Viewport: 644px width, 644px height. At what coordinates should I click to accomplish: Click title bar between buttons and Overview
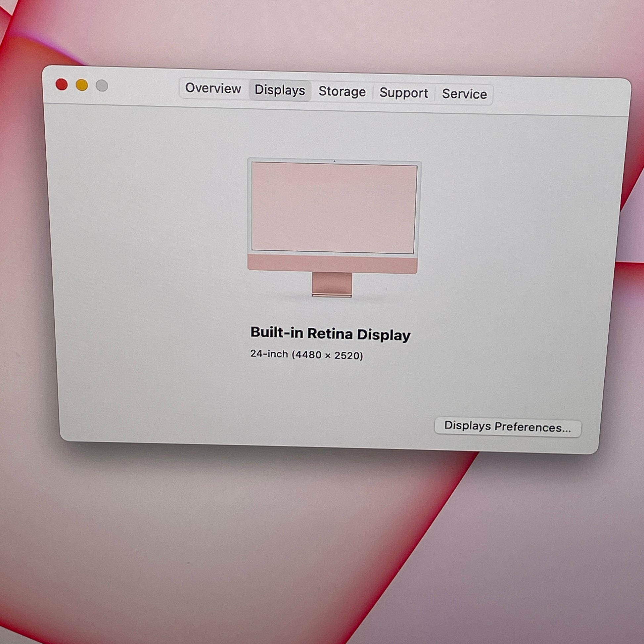[143, 87]
